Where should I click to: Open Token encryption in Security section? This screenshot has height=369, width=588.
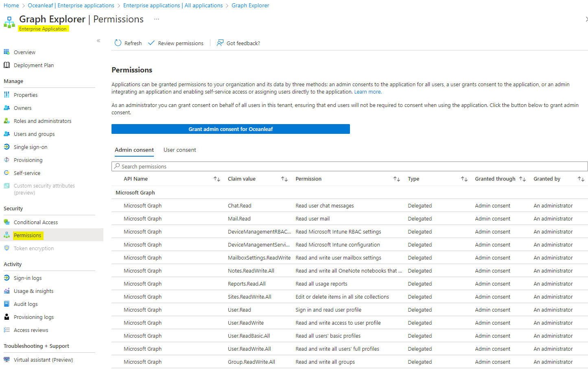point(34,248)
